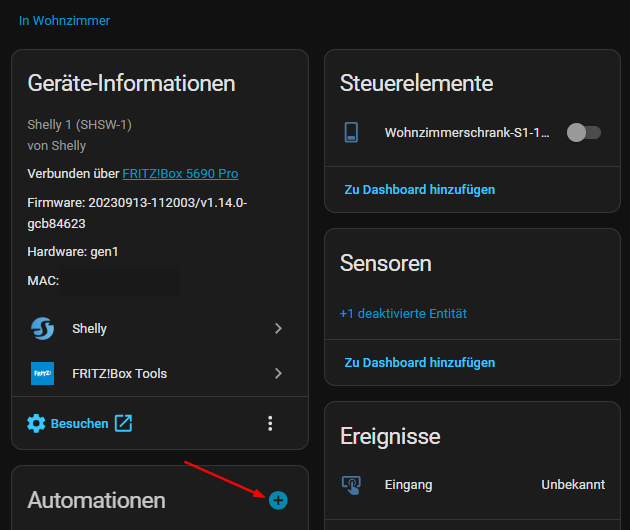The image size is (630, 530).
Task: Click the external link icon beside Besuchen
Action: (x=123, y=423)
